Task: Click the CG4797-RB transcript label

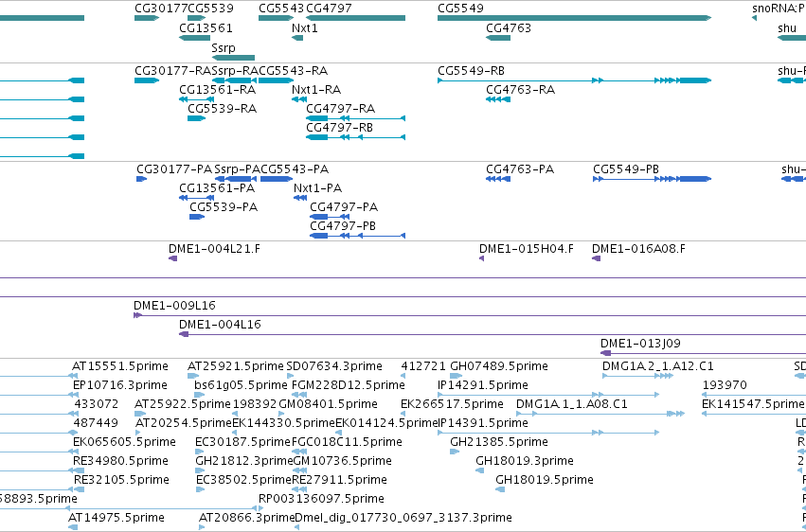Action: tap(339, 128)
